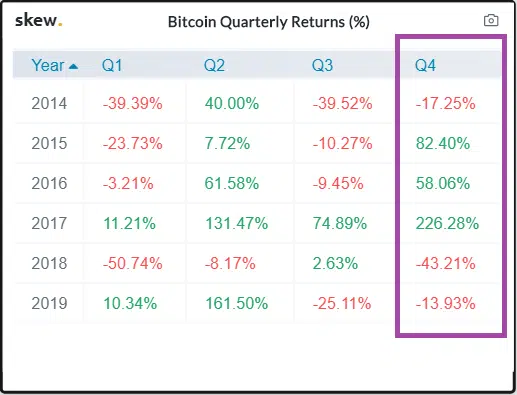Click the skew logo
Image resolution: width=517 pixels, height=395 pixels.
[x=39, y=20]
